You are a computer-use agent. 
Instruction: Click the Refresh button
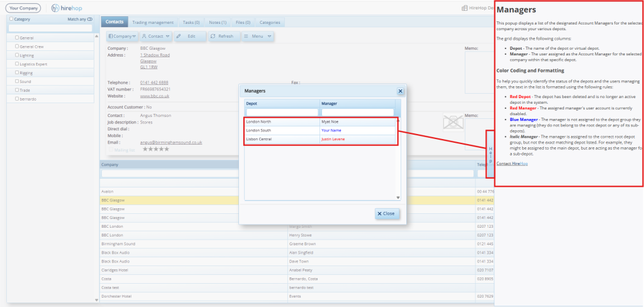224,36
